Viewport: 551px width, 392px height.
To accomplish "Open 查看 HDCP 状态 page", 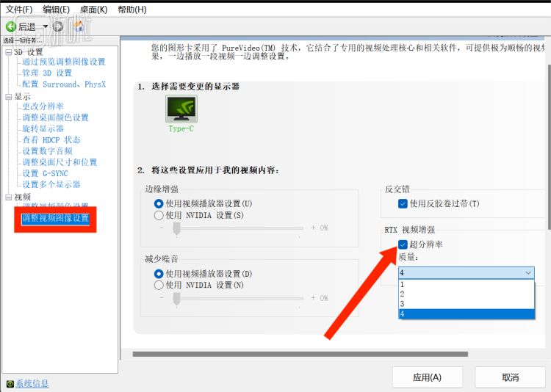I will pyautogui.click(x=51, y=139).
